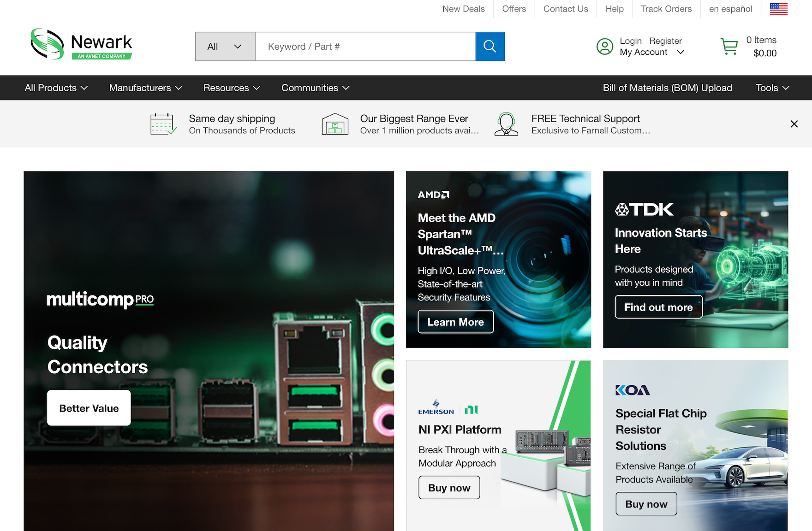Go to the Newark logo homepage
Viewport: 812px width, 531px height.
82,44
